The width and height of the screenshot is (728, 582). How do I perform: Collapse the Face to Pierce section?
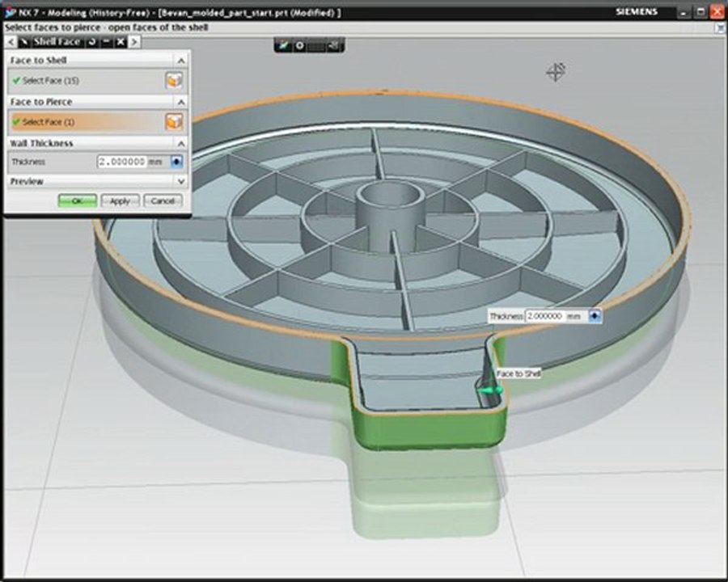point(181,102)
